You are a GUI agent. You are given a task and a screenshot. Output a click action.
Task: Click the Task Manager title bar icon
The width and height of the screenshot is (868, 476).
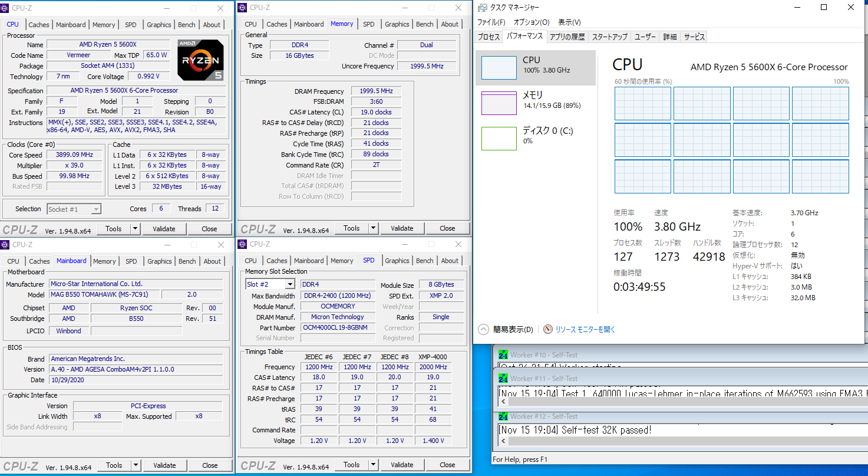click(x=483, y=8)
